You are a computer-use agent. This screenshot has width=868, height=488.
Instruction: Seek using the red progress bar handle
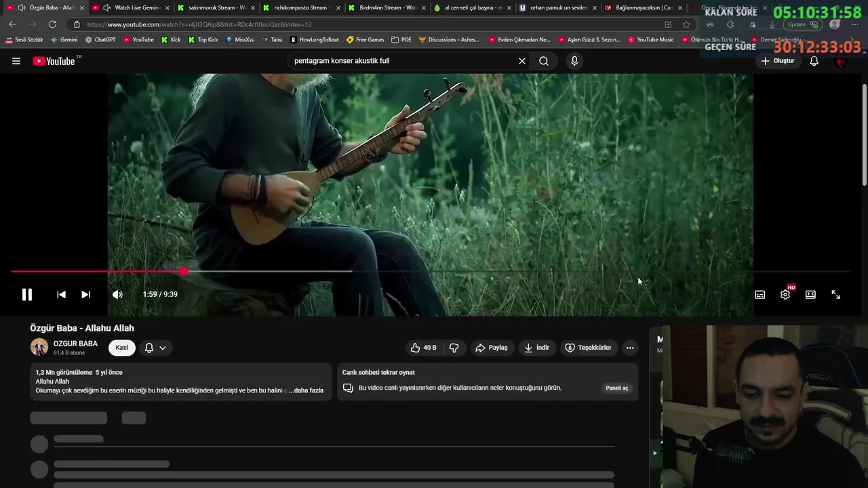[184, 271]
